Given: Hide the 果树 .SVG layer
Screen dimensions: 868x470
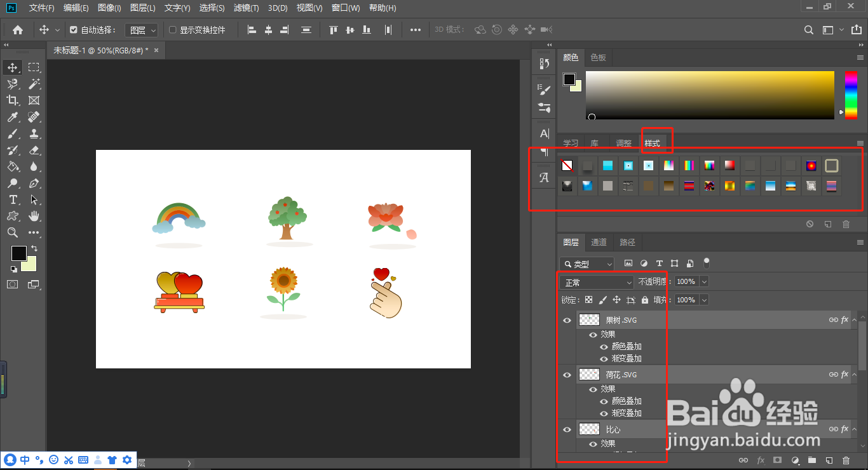Looking at the screenshot, I should (x=567, y=321).
